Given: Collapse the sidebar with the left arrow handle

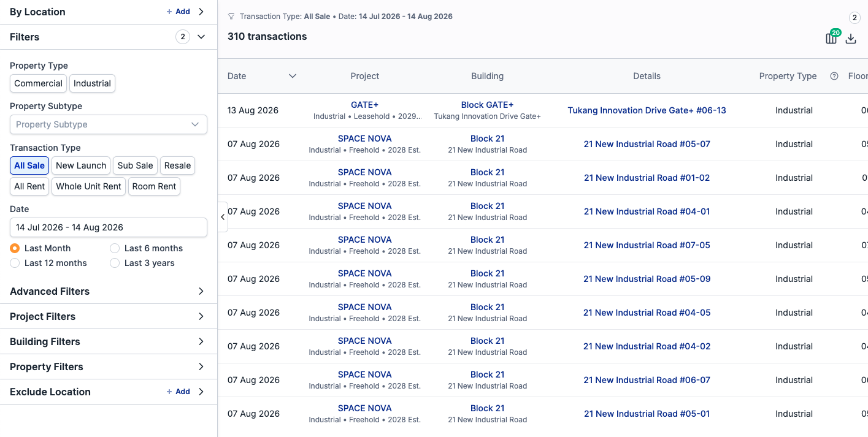Looking at the screenshot, I should click(x=223, y=217).
